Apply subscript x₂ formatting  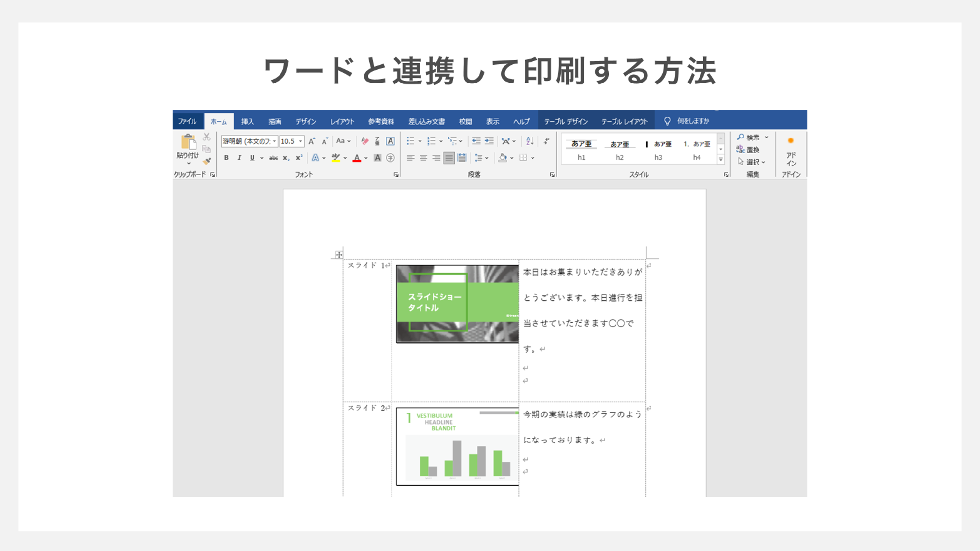(286, 158)
